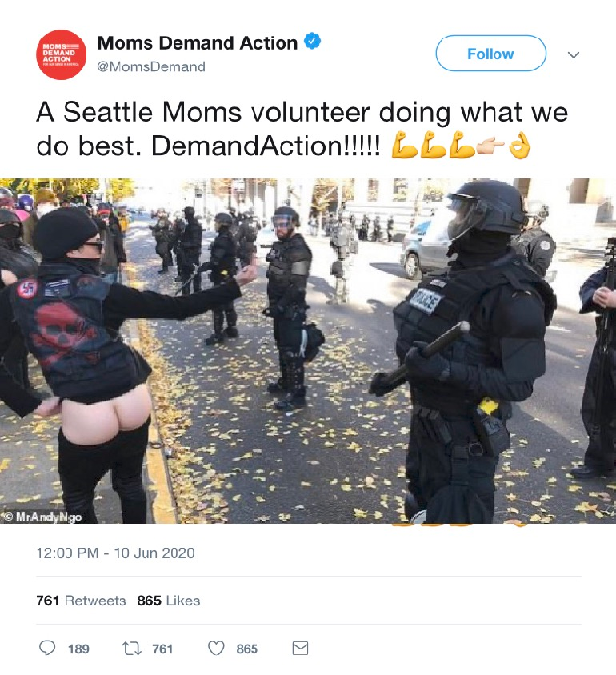
Task: Click the envelope direct message icon
Action: [x=300, y=648]
